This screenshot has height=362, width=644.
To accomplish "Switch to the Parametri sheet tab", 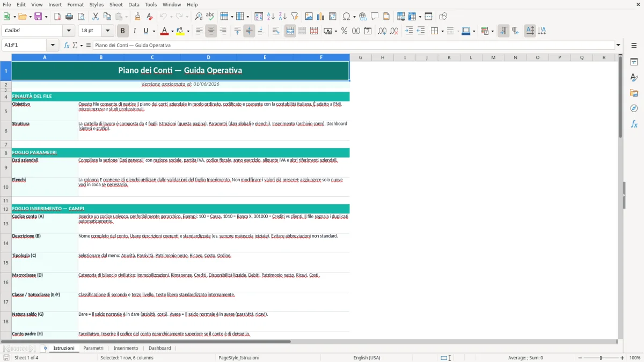I will tap(93, 348).
